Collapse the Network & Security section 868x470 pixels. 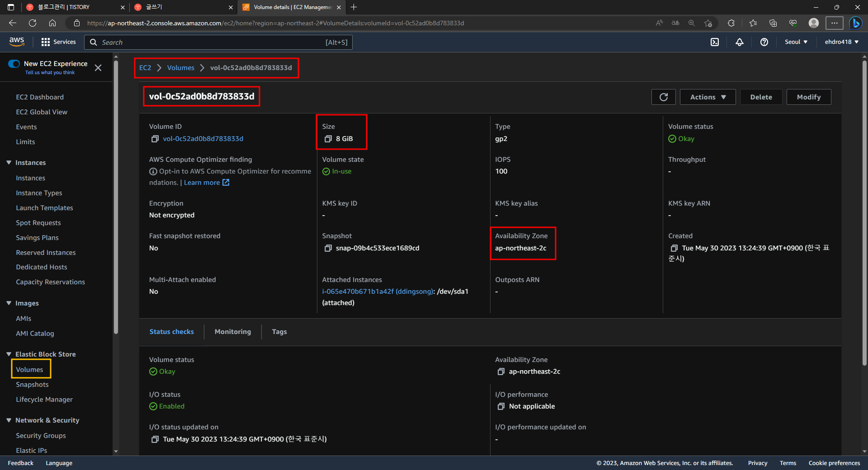click(9, 420)
